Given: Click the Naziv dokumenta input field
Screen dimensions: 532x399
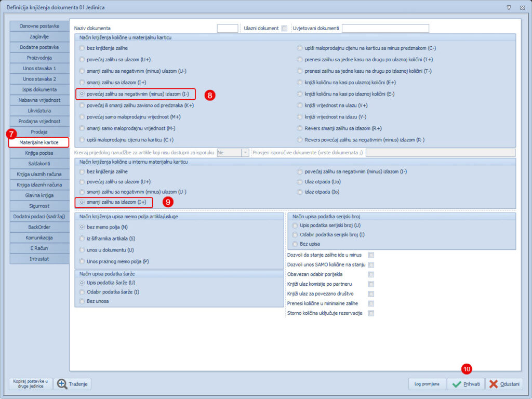Looking at the screenshot, I should tap(227, 29).
